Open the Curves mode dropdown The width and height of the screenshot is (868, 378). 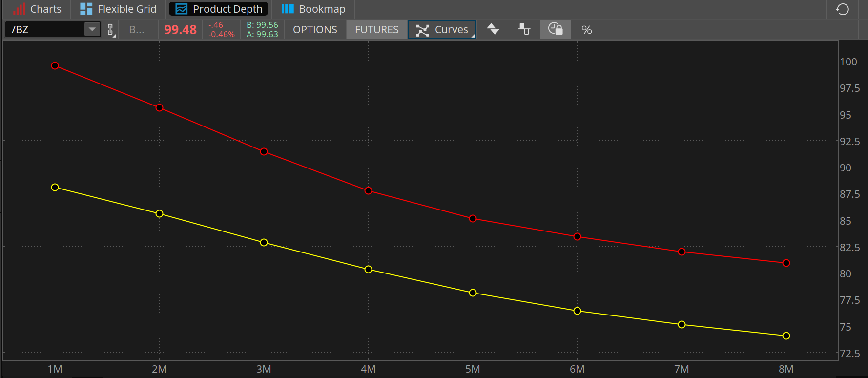pyautogui.click(x=442, y=30)
